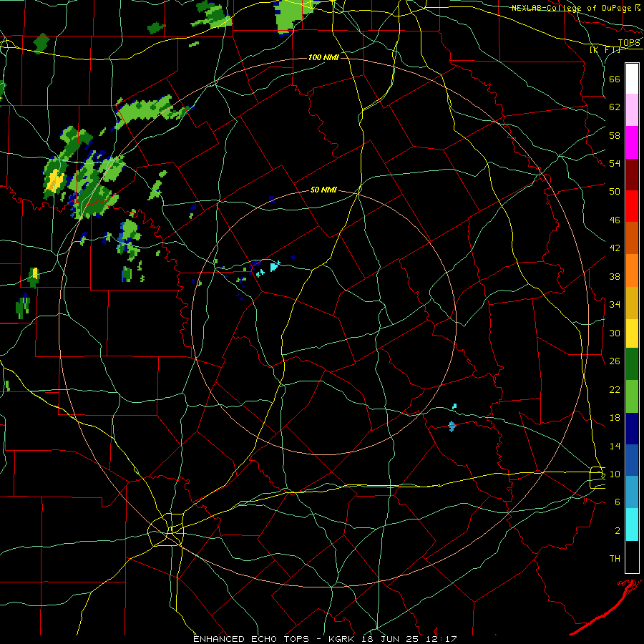Click the '18 JUN 25' date in footer
The height and width of the screenshot is (644, 644).
coord(391,639)
